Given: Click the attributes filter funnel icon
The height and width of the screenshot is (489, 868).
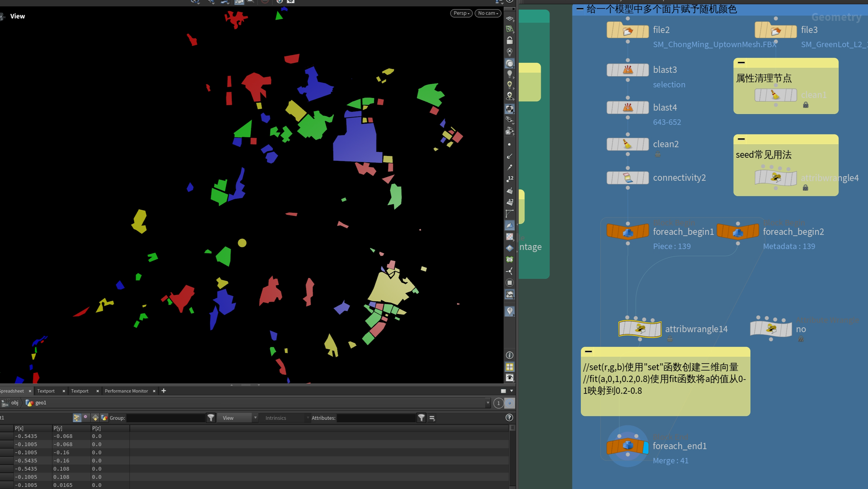Looking at the screenshot, I should (421, 418).
